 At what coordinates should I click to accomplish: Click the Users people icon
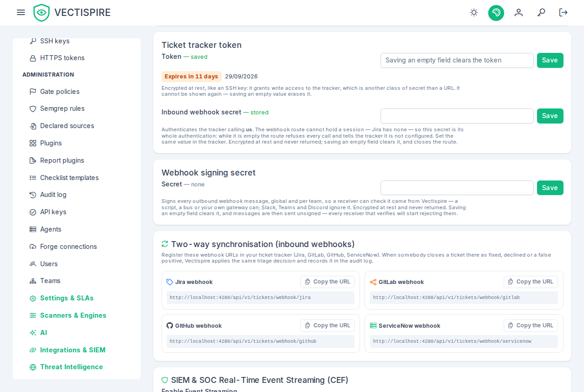point(33,264)
